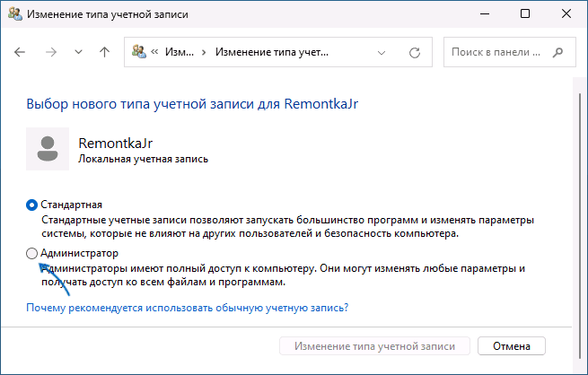Focus the Поиск в панели search field
The height and width of the screenshot is (375, 588).
tap(510, 52)
